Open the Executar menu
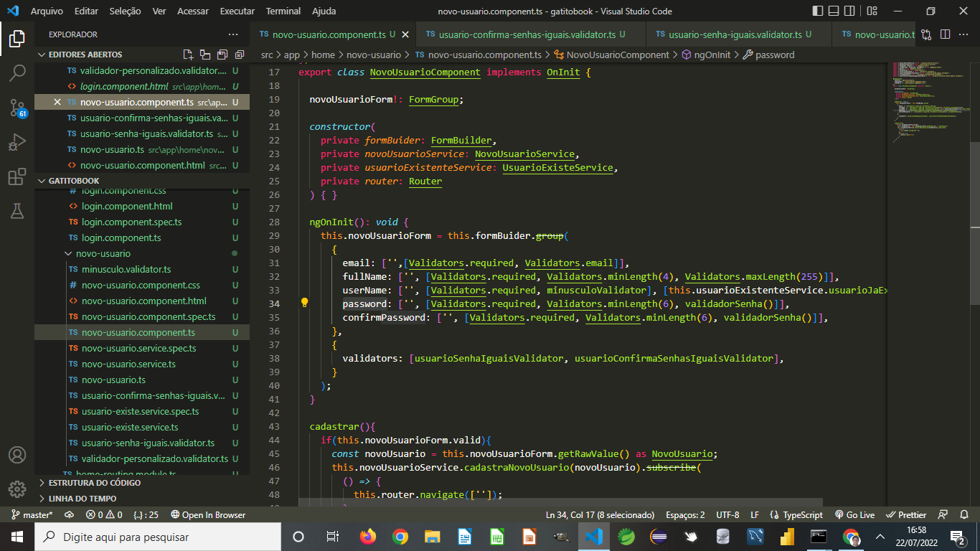The image size is (980, 551). [x=237, y=11]
